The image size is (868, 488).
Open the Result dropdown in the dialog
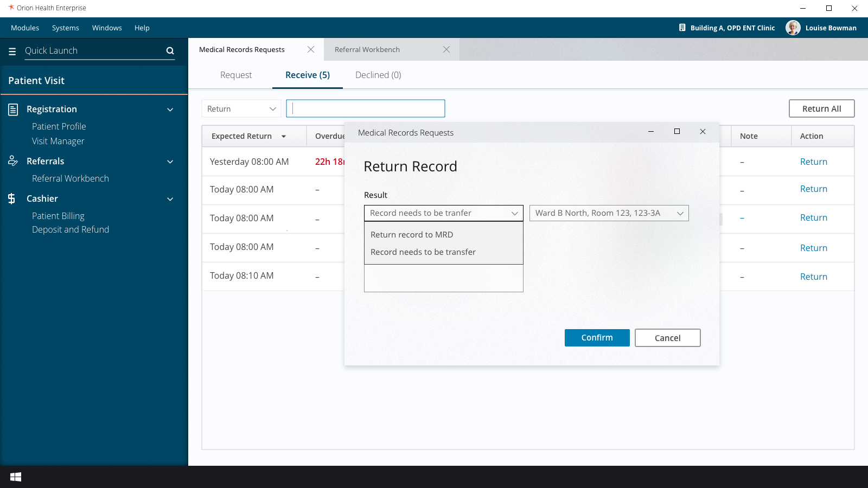tap(444, 213)
